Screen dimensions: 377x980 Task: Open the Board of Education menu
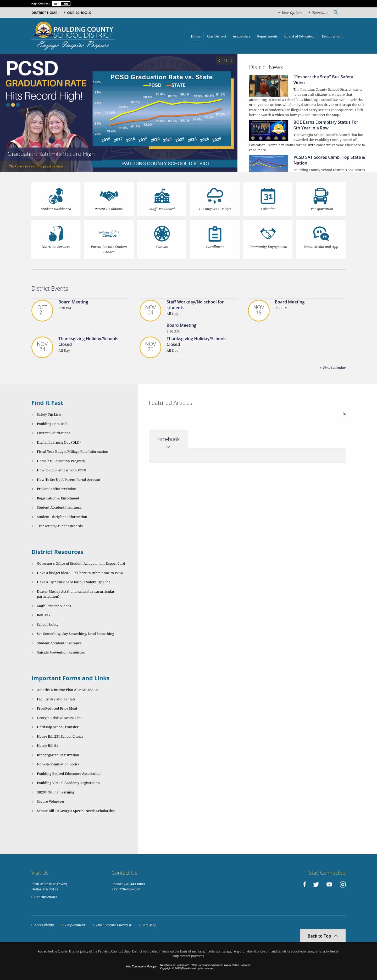(300, 36)
